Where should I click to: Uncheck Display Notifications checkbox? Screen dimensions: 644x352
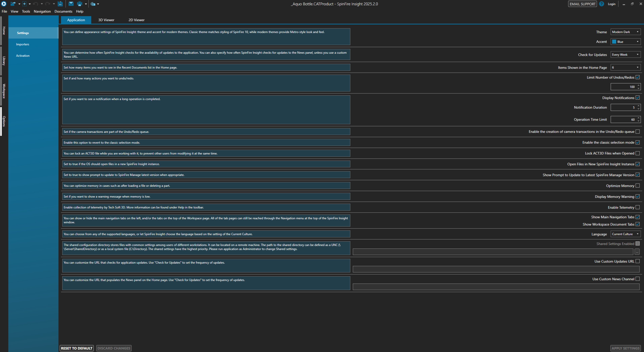click(637, 98)
